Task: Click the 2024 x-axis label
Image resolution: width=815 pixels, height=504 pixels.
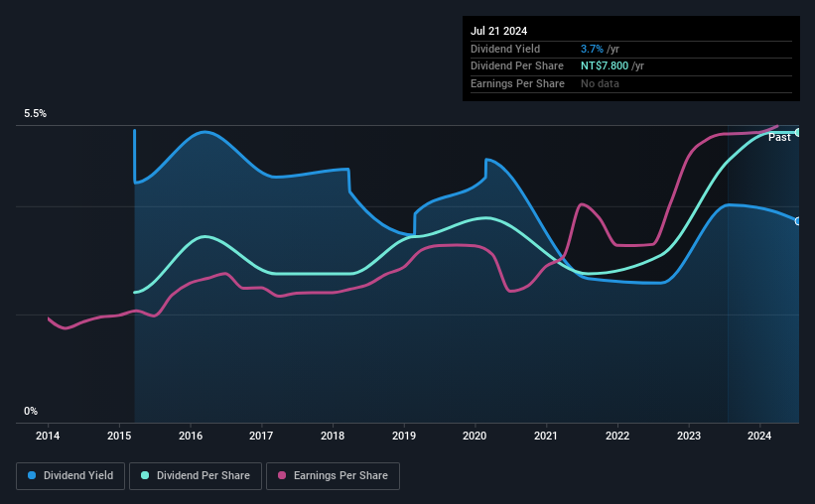Action: [759, 436]
